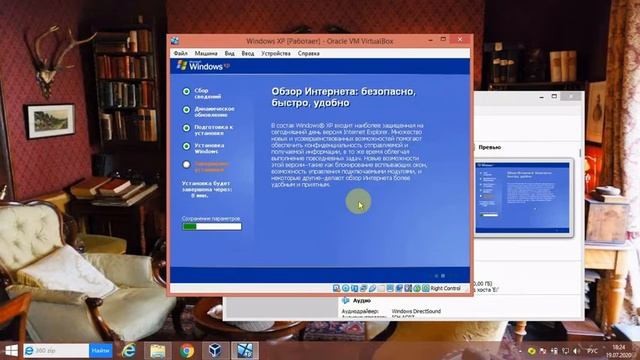The image size is (640, 360).
Task: Click the Windows XP logo in the setup header
Action: (x=203, y=66)
